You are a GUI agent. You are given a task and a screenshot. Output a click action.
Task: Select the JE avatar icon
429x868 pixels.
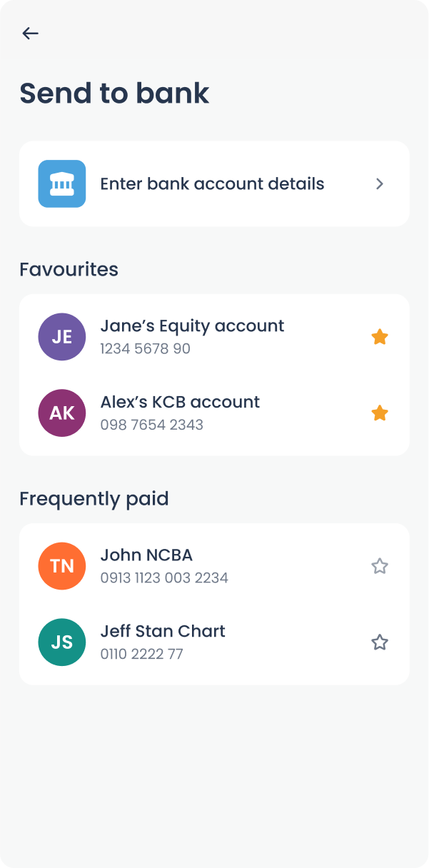pos(61,336)
